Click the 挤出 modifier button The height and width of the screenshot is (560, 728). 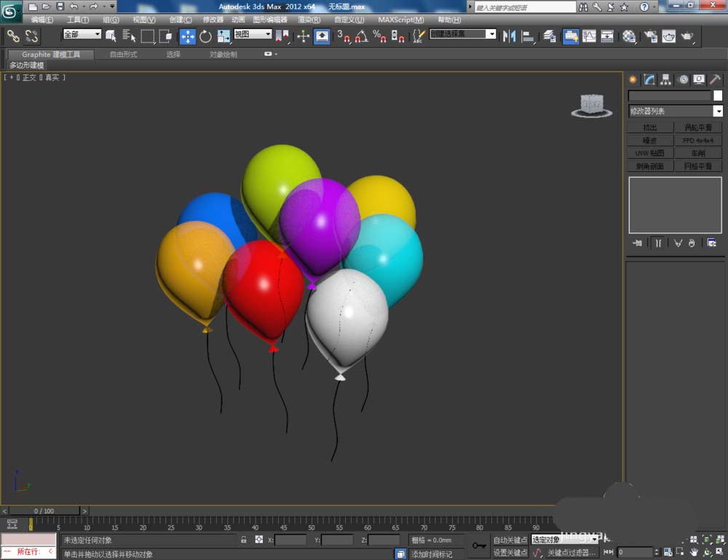click(x=649, y=127)
